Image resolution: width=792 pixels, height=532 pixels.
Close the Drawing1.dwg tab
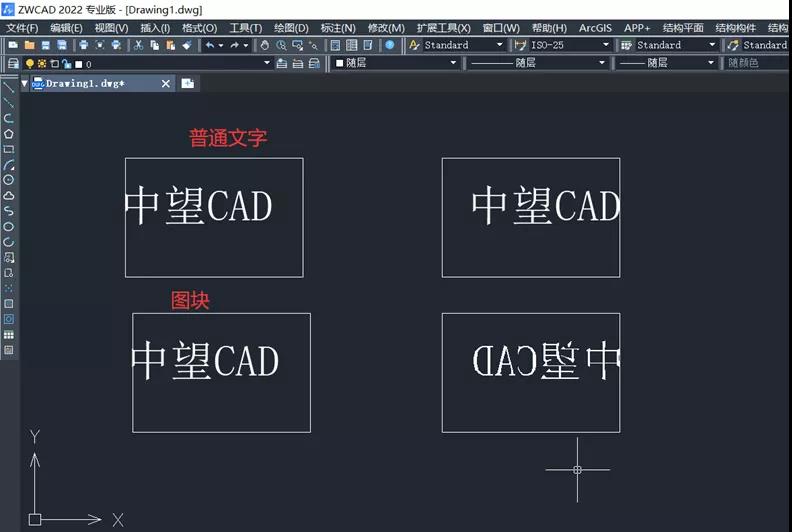tap(166, 84)
